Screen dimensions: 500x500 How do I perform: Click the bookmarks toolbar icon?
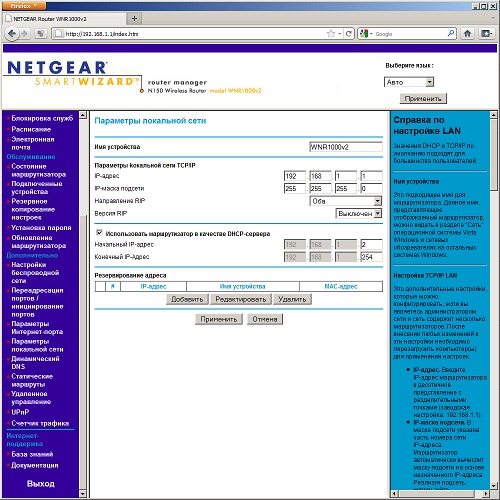click(486, 34)
